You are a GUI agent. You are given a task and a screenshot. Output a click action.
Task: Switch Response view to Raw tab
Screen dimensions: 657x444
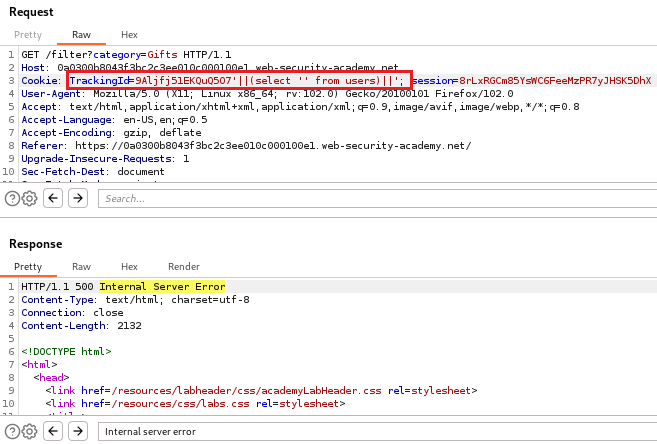pyautogui.click(x=81, y=267)
